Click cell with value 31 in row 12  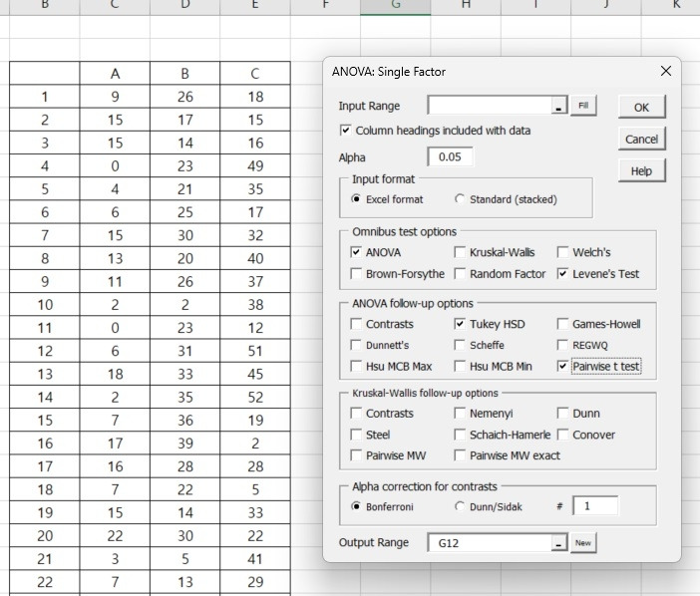pos(184,351)
